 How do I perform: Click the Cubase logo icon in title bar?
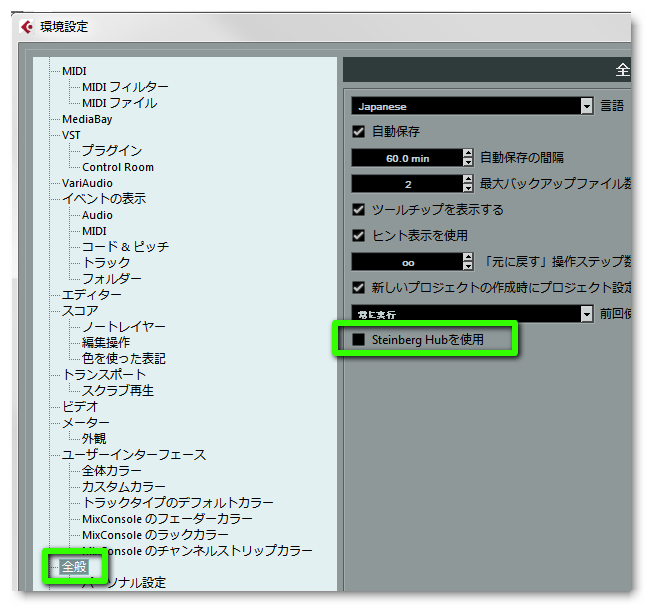pyautogui.click(x=27, y=27)
